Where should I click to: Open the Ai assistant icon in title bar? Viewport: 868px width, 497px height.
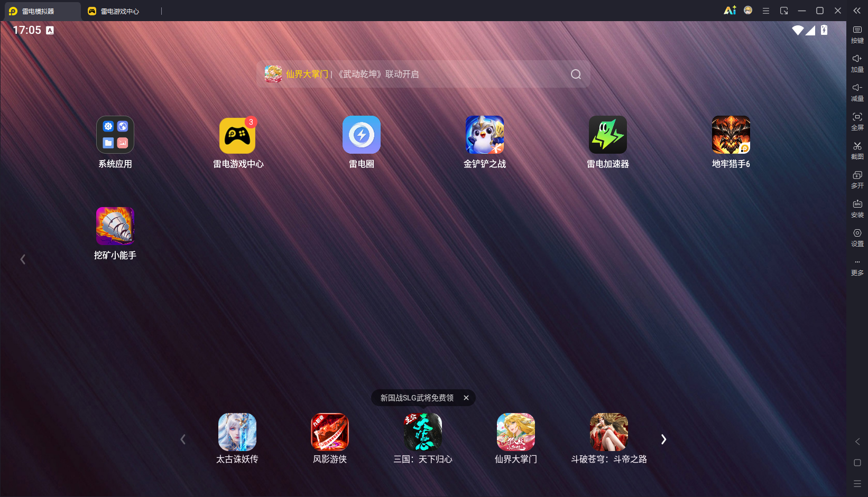pos(730,11)
